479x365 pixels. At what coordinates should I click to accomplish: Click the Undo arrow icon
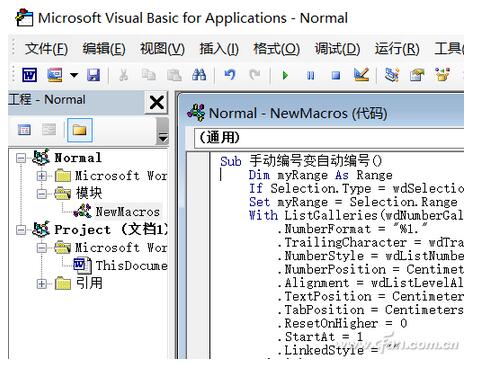[x=230, y=75]
